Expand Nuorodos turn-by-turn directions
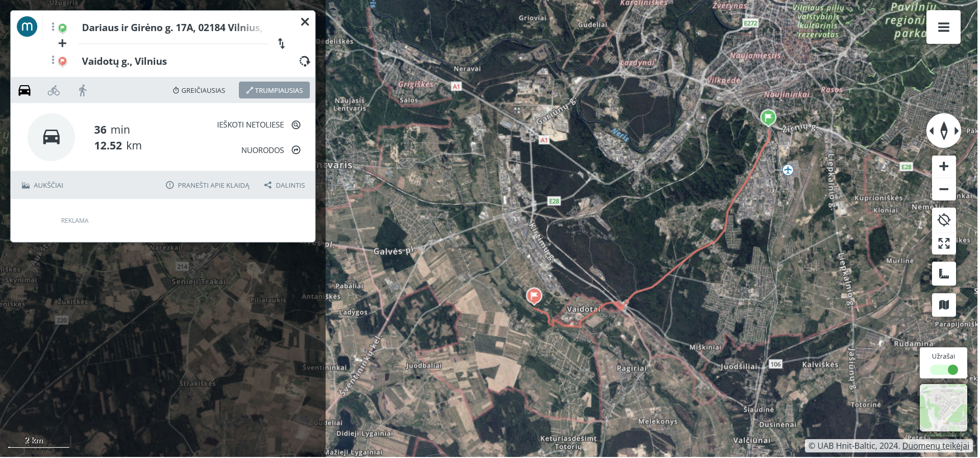This screenshot has width=980, height=458. 271,150
